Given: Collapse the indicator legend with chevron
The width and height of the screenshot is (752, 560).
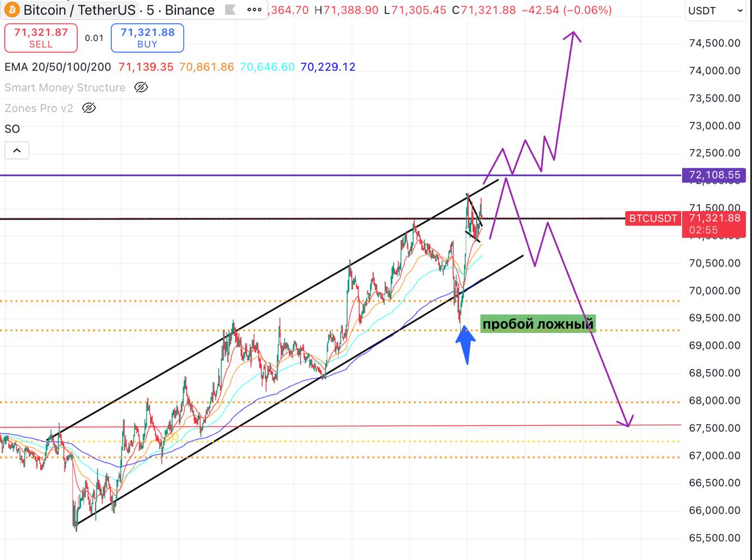Looking at the screenshot, I should click(17, 151).
